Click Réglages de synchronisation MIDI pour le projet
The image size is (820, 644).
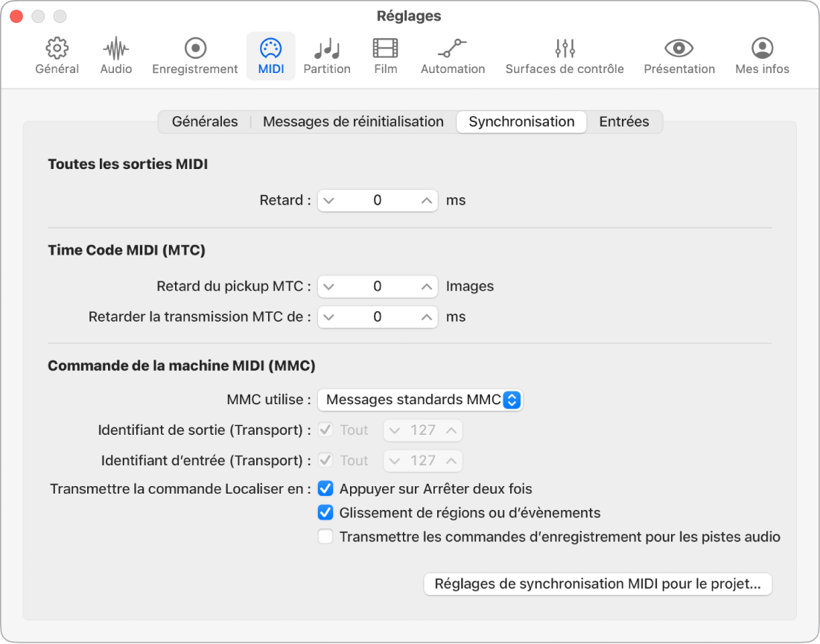[597, 584]
